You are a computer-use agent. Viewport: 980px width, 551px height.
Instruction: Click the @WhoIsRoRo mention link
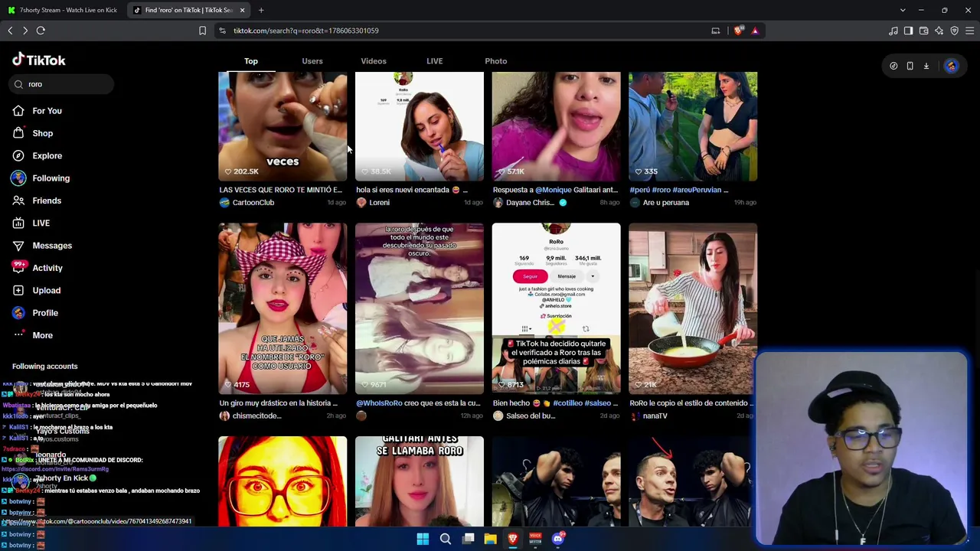tap(379, 403)
